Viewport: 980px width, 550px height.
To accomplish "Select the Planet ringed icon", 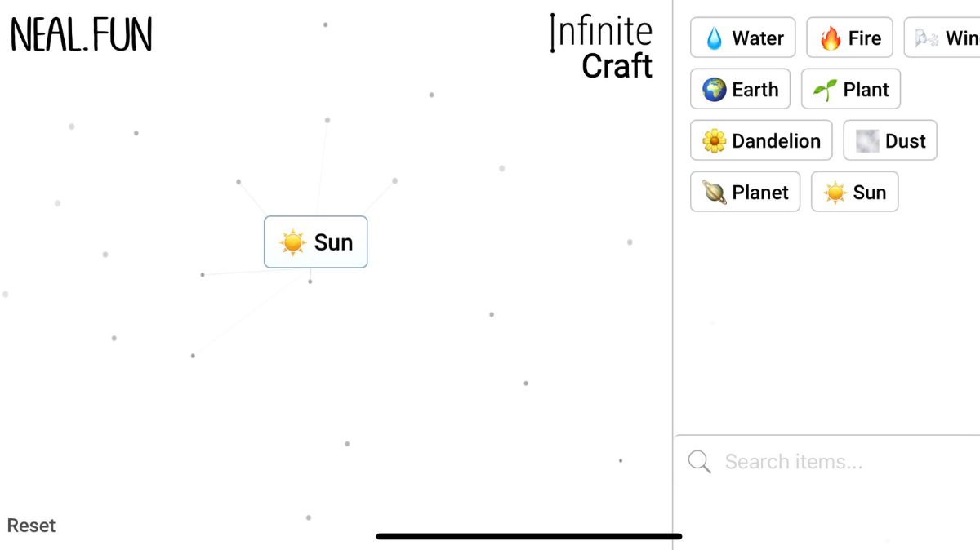I will 712,192.
